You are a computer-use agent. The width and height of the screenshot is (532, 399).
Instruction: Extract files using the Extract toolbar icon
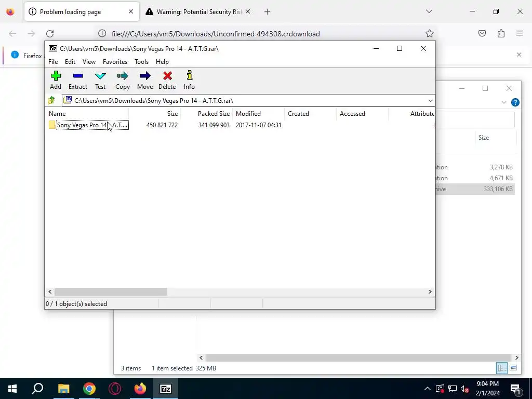click(x=78, y=81)
